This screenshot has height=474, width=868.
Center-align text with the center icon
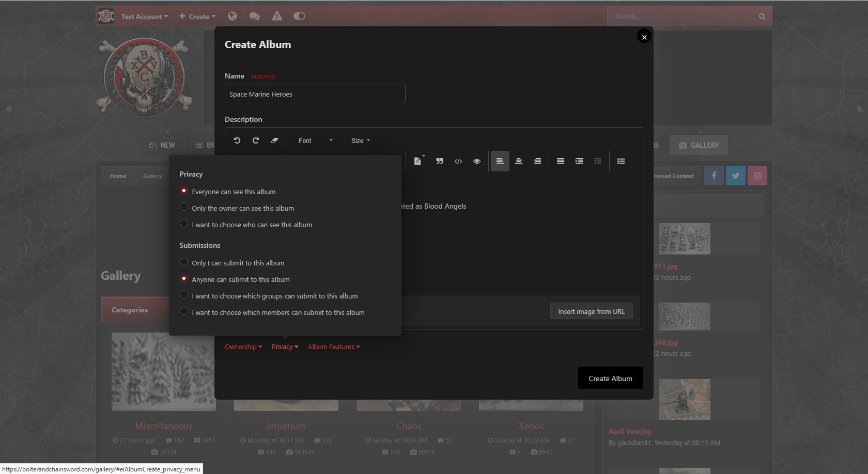click(519, 161)
